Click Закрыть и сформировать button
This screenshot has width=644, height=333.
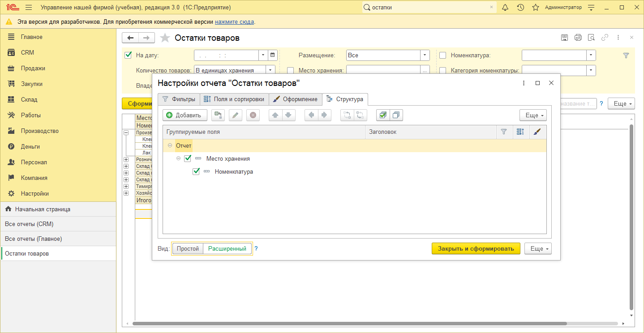pos(476,248)
